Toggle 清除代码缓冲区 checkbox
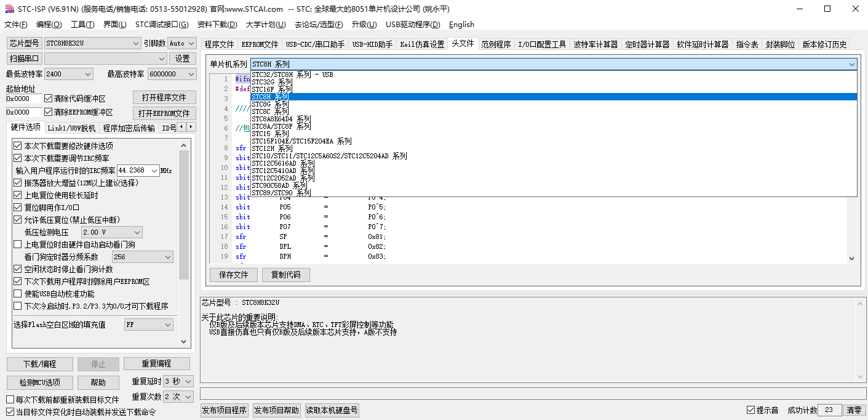The width and height of the screenshot is (868, 420). [x=49, y=99]
